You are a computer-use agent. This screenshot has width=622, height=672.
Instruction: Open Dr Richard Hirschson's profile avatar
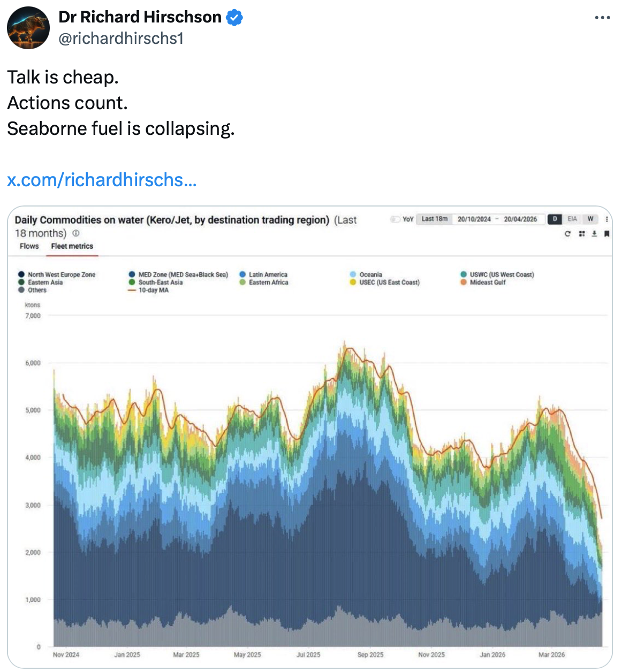tap(28, 28)
